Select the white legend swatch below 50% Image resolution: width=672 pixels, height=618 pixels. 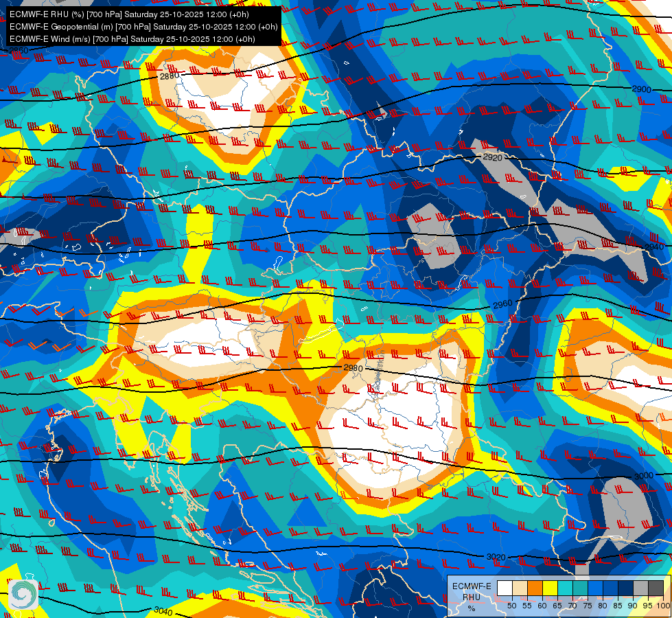pyautogui.click(x=505, y=588)
